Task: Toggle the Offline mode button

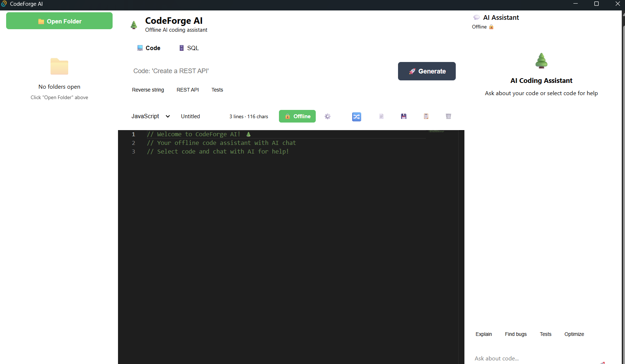Action: 297,116
